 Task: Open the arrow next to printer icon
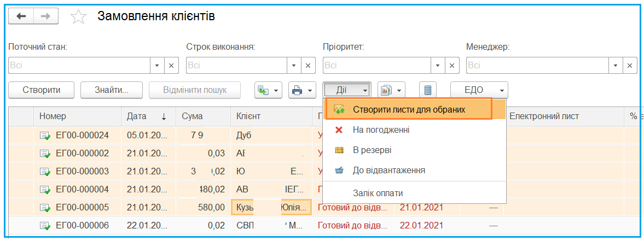pos(310,90)
